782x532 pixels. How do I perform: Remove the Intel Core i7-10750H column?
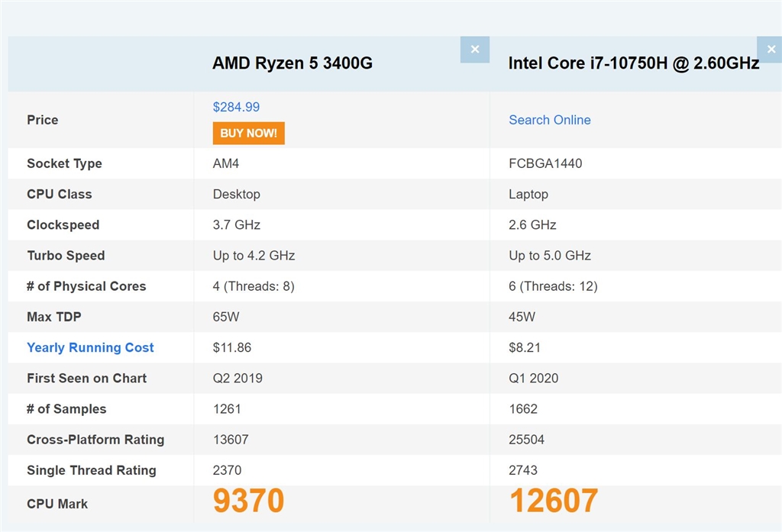pos(769,50)
